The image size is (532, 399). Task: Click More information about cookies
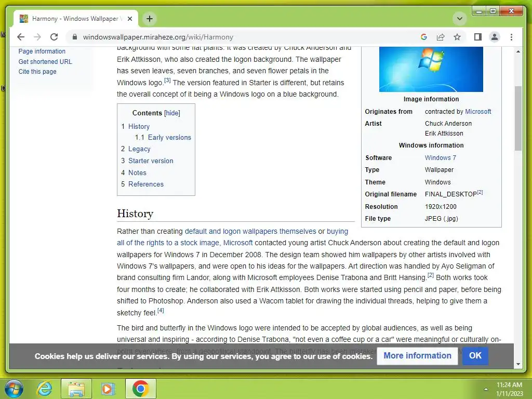[x=417, y=355]
